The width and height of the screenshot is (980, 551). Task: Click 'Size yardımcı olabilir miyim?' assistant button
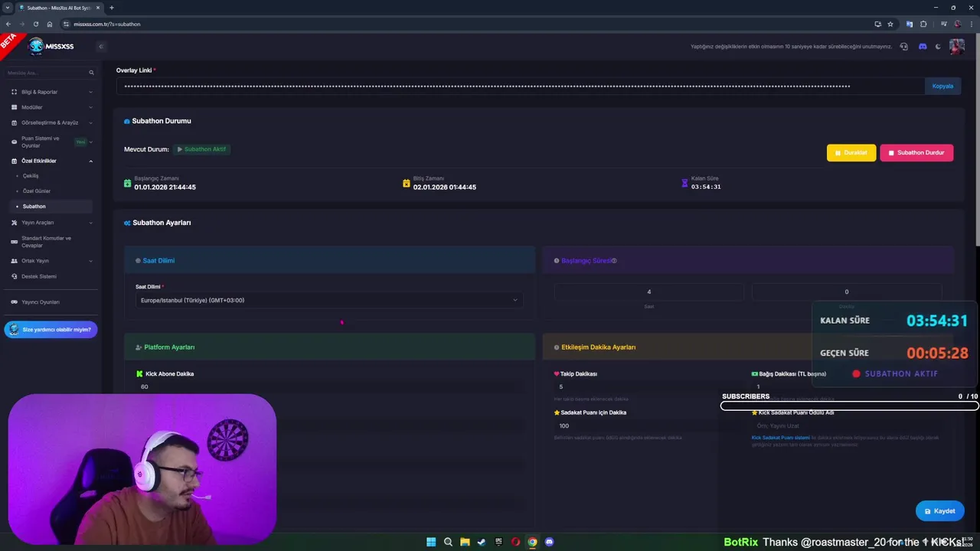(x=51, y=330)
